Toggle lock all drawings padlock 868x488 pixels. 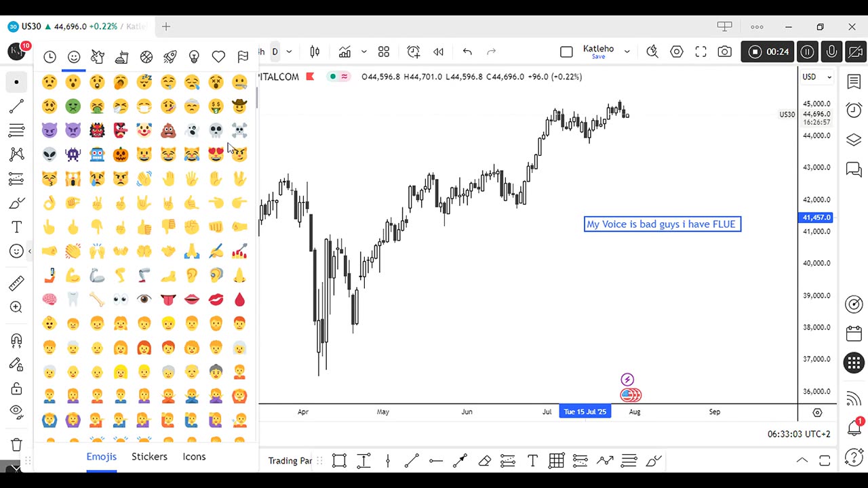click(16, 388)
